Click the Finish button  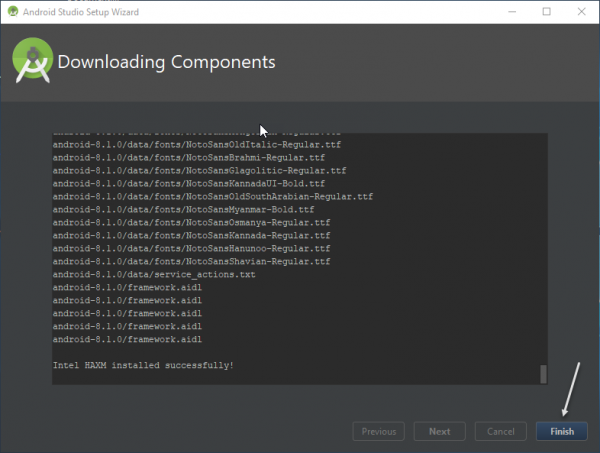561,431
